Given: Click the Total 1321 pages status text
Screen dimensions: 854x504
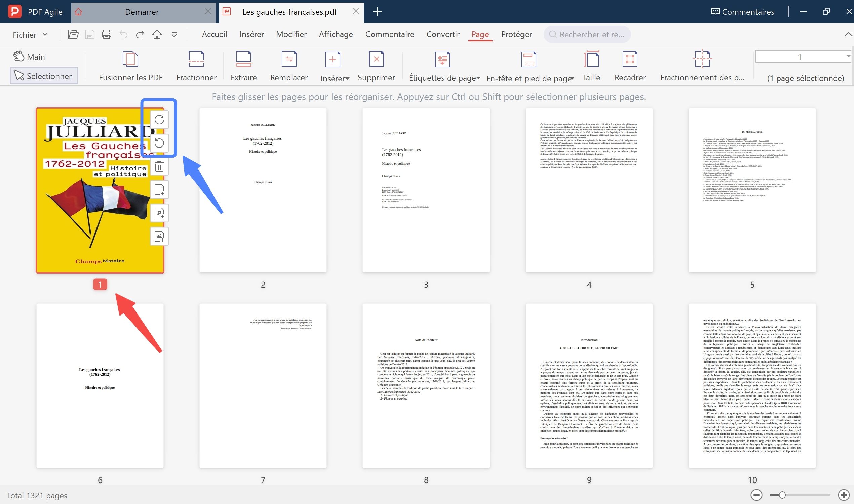Looking at the screenshot, I should [x=37, y=496].
